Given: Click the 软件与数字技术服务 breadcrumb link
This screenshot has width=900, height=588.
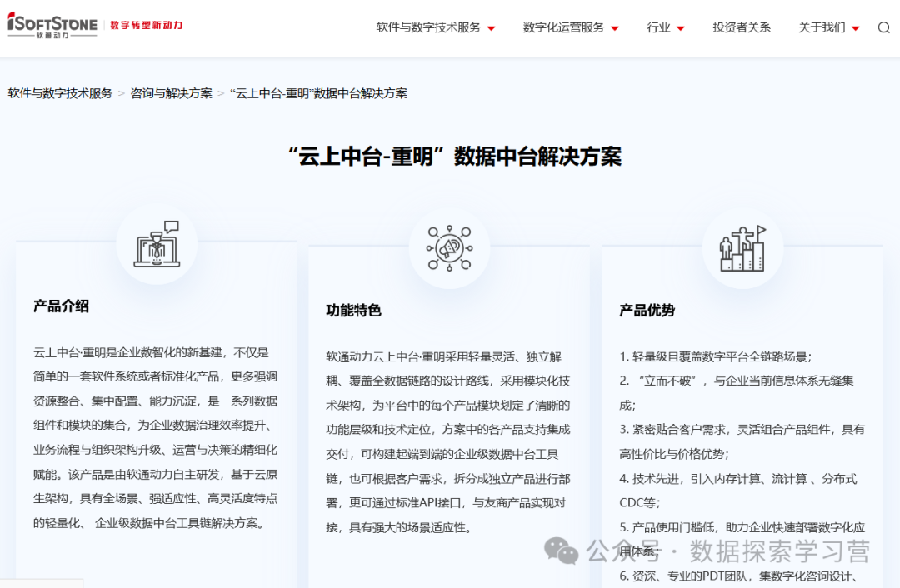Looking at the screenshot, I should 60,93.
